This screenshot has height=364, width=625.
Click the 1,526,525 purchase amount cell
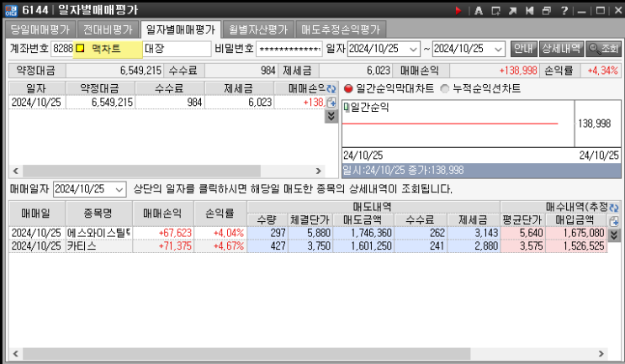coord(576,246)
